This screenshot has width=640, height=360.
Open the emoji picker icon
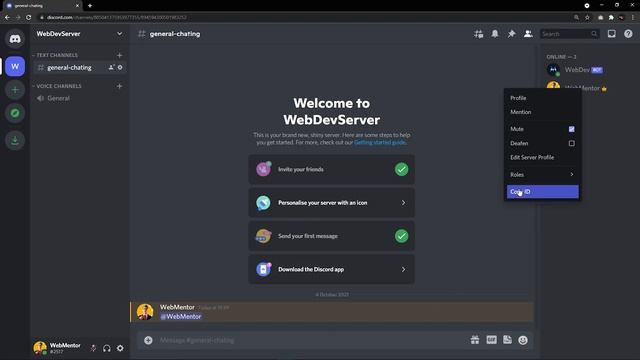pyautogui.click(x=523, y=340)
